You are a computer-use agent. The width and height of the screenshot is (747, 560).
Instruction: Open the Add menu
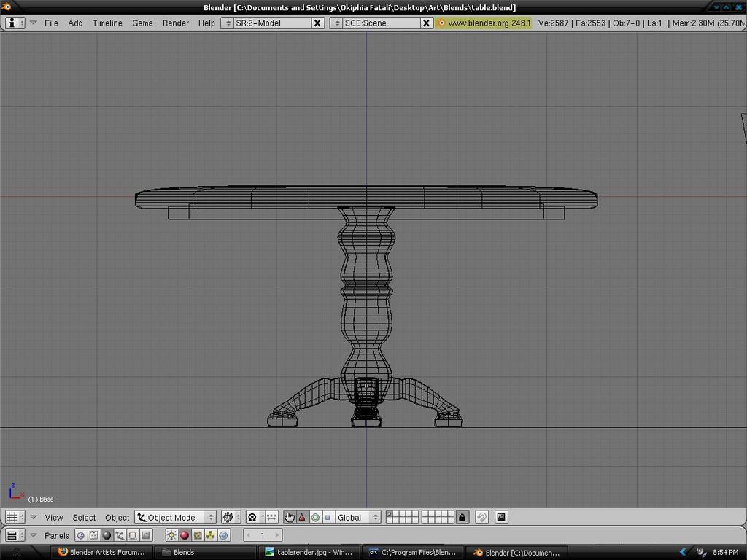tap(75, 23)
